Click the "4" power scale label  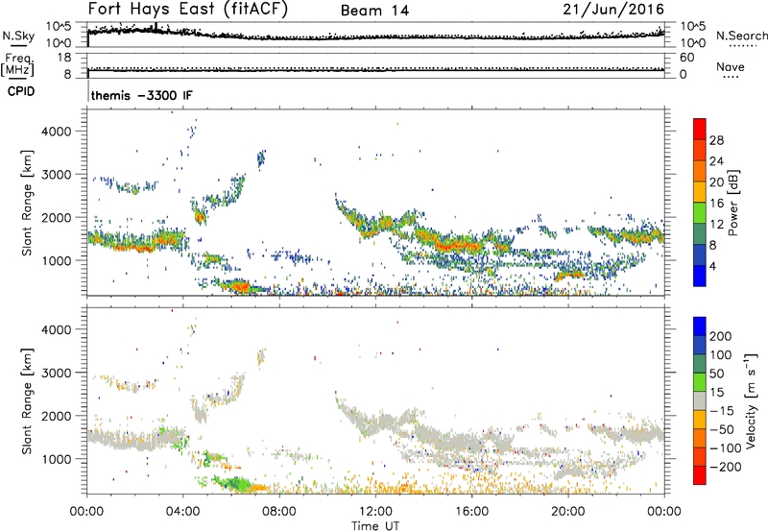pyautogui.click(x=713, y=266)
